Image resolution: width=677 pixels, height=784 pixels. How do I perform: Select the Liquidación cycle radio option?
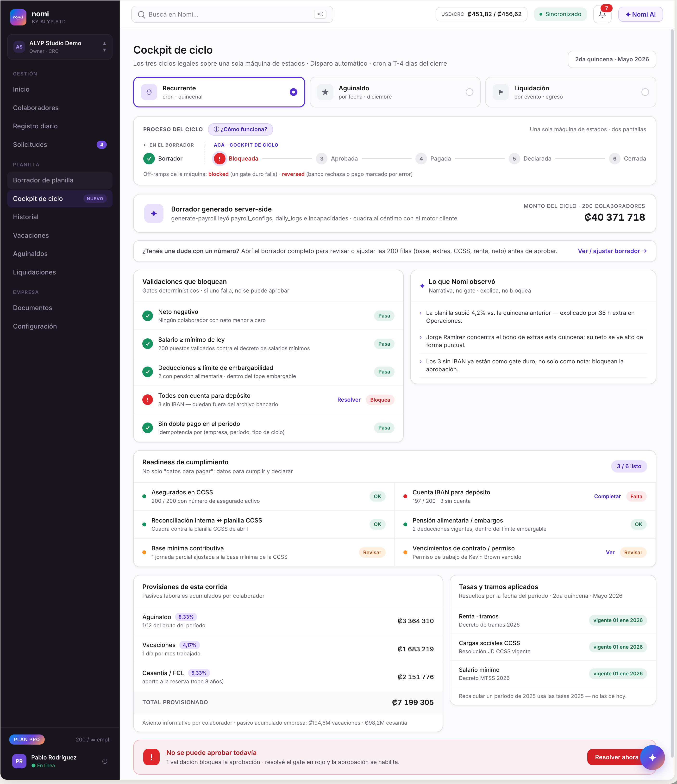click(645, 92)
